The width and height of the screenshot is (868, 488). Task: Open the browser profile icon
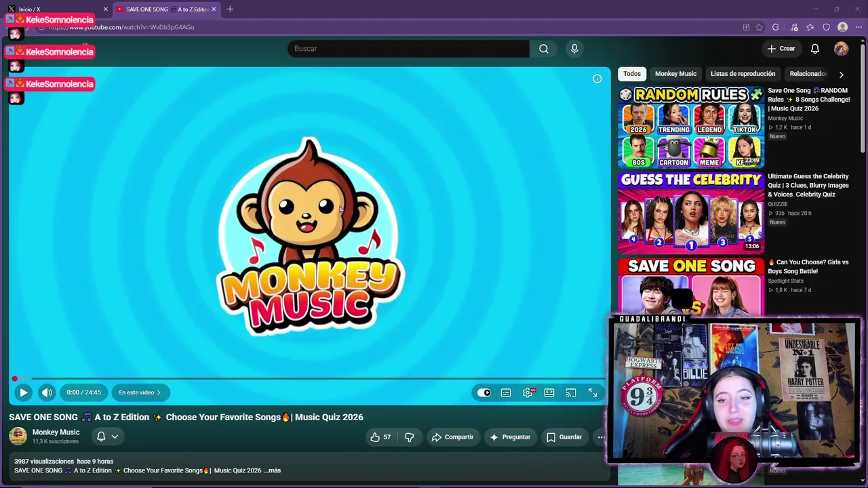[842, 27]
